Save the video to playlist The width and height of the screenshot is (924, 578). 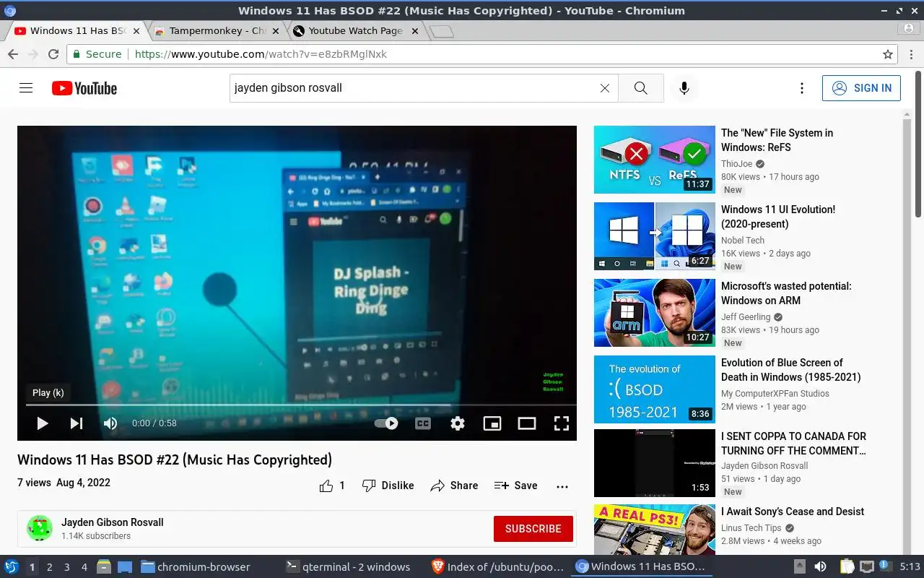tap(515, 486)
